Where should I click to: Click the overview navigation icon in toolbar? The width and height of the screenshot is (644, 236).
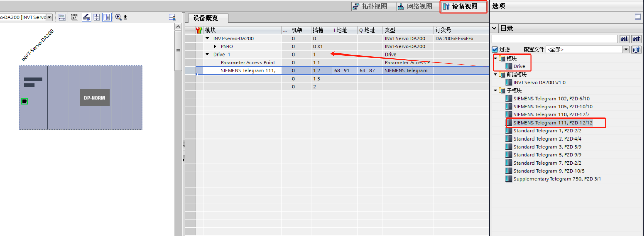(x=172, y=17)
